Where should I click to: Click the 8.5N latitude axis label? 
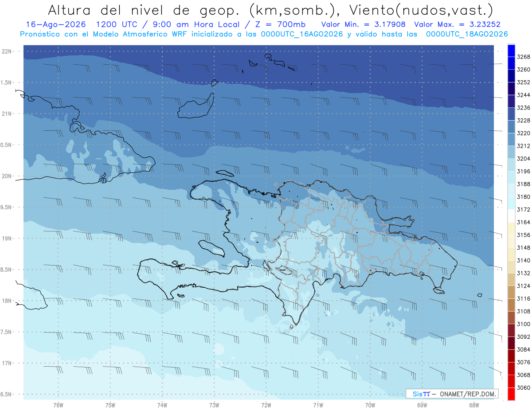coord(7,270)
